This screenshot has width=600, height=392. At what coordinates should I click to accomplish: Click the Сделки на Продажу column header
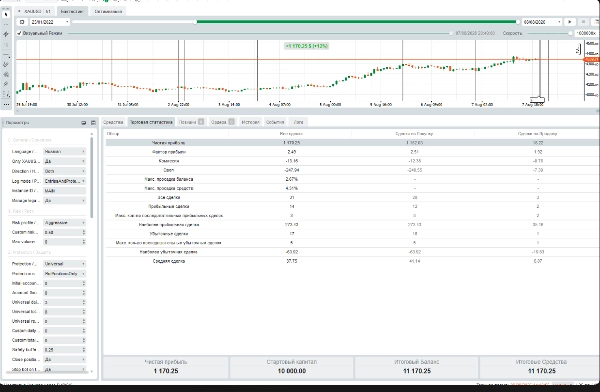click(538, 134)
